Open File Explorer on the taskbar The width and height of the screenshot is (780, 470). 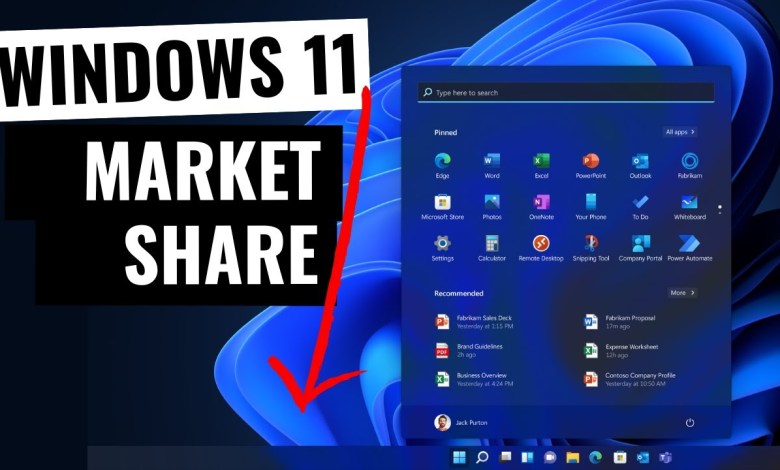click(573, 457)
